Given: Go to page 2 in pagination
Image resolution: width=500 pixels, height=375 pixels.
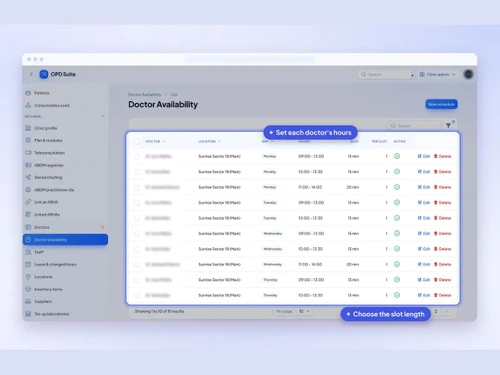Looking at the screenshot, I should click(436, 311).
